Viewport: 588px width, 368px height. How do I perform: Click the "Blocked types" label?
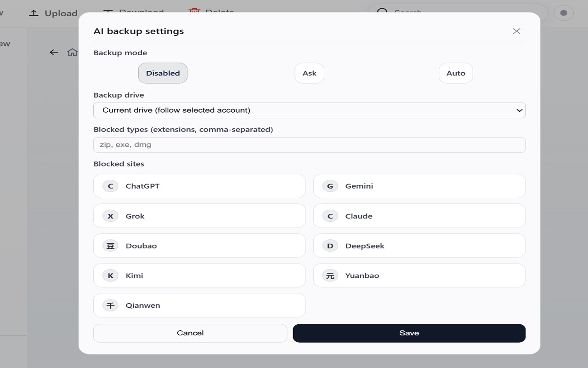click(183, 130)
